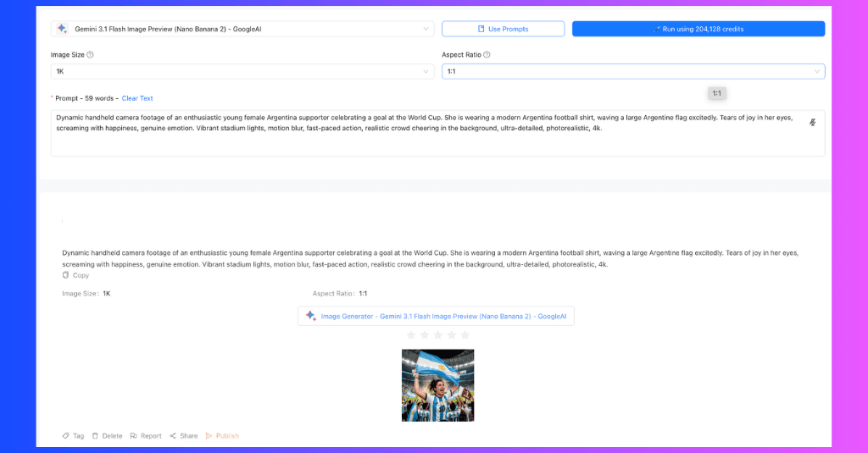The height and width of the screenshot is (453, 868).
Task: Rate result one star
Action: pyautogui.click(x=411, y=335)
